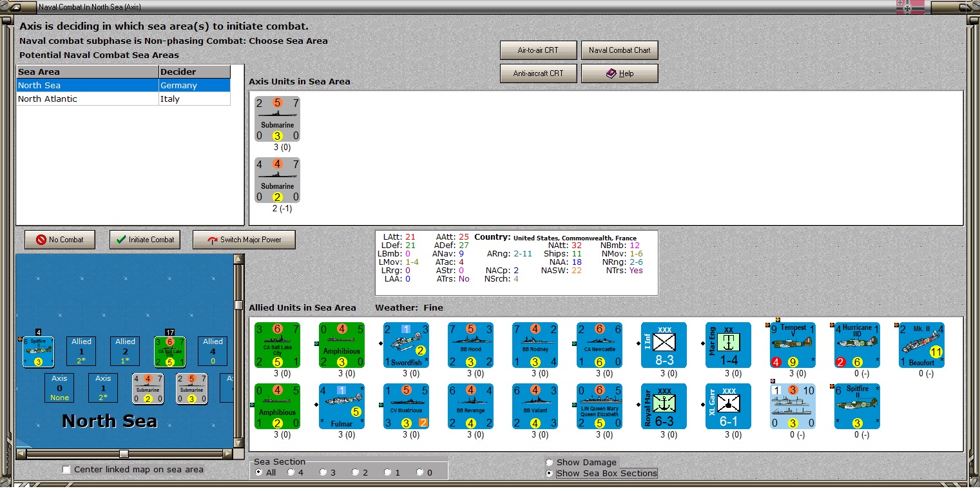This screenshot has height=491, width=980.
Task: Click the Sea Area column header
Action: click(x=88, y=72)
